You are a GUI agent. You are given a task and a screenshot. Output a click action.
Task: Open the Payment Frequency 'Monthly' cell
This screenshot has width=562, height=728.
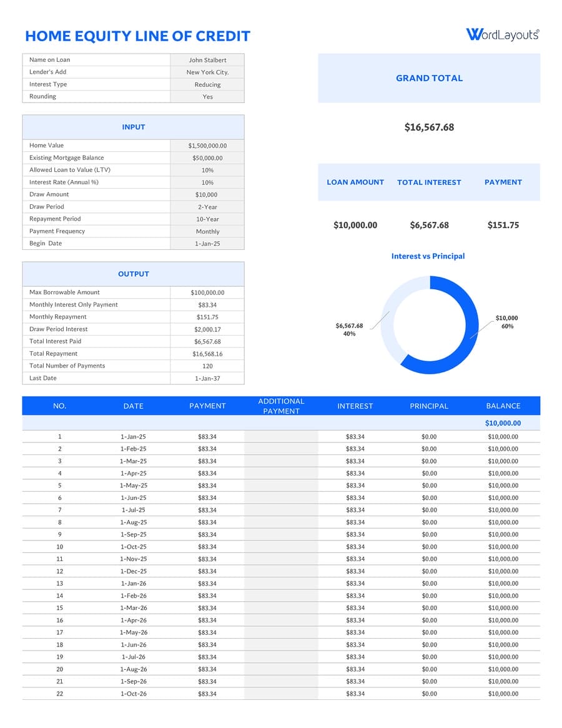click(207, 231)
